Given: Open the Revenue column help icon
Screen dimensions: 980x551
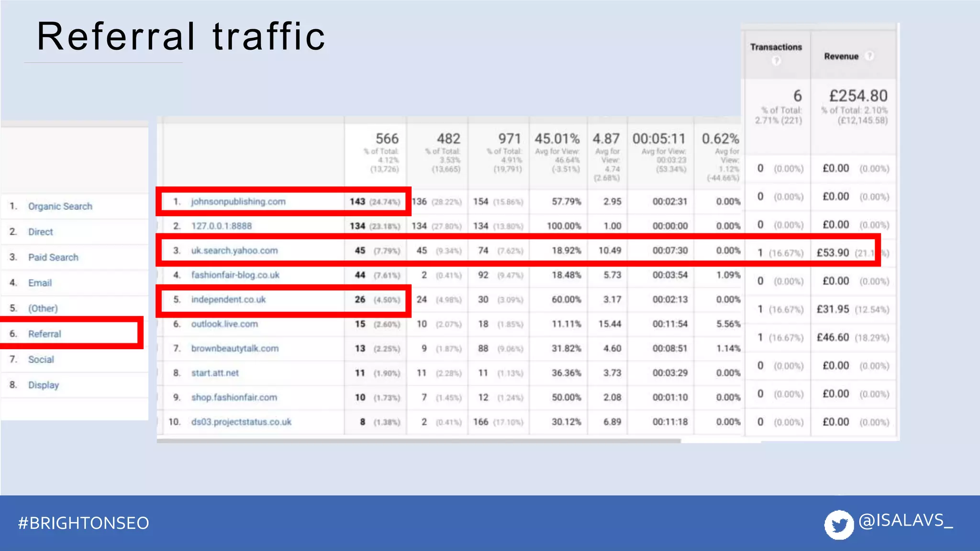Looking at the screenshot, I should click(869, 56).
